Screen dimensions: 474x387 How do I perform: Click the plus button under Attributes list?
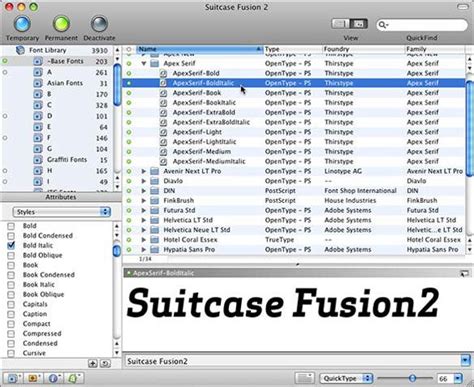pos(93,363)
